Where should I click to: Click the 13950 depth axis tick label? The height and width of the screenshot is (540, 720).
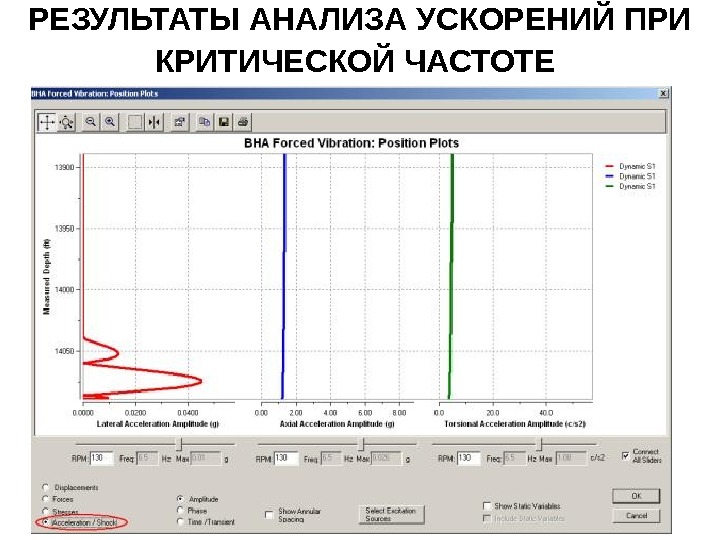click(64, 229)
